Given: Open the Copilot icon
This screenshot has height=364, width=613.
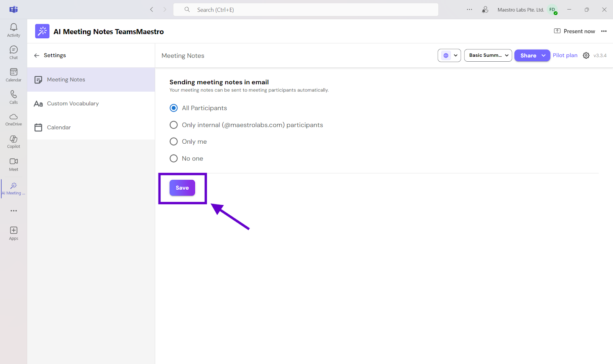Looking at the screenshot, I should pos(13,142).
